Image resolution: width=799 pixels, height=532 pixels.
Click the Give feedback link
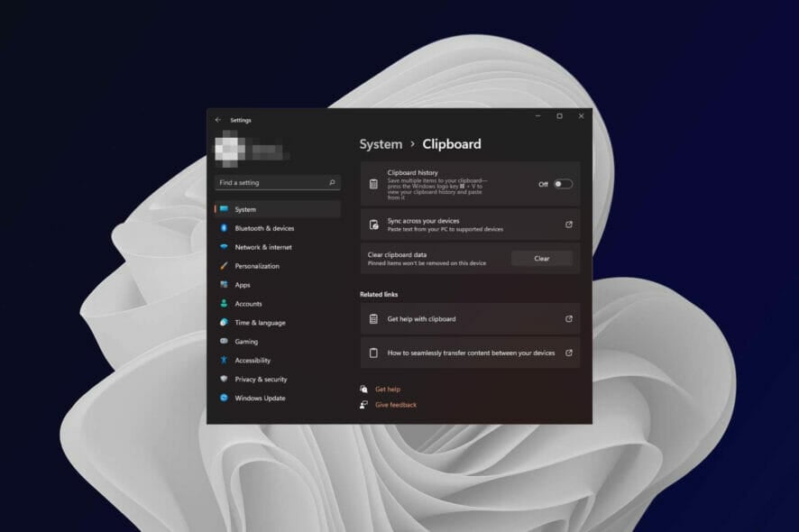click(x=396, y=405)
